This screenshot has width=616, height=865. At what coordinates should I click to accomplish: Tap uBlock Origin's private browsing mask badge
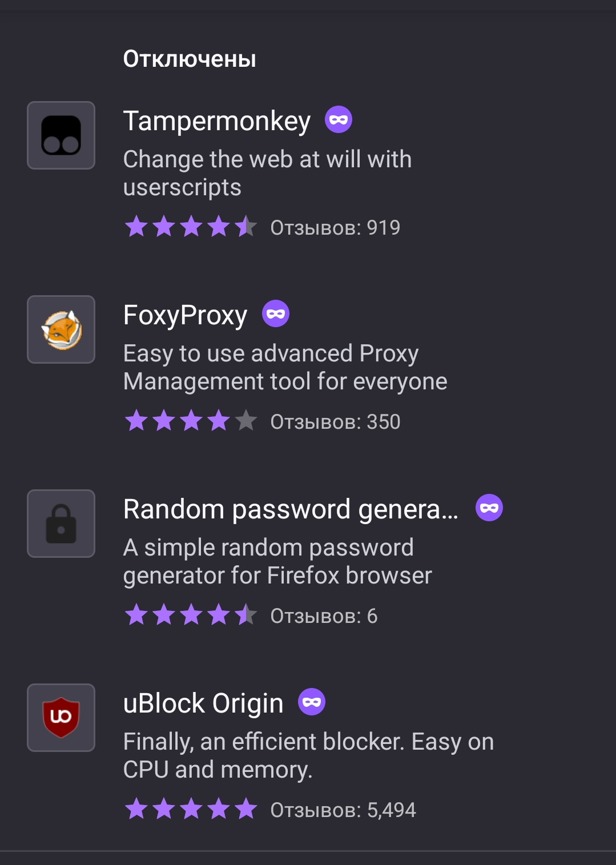point(312,702)
